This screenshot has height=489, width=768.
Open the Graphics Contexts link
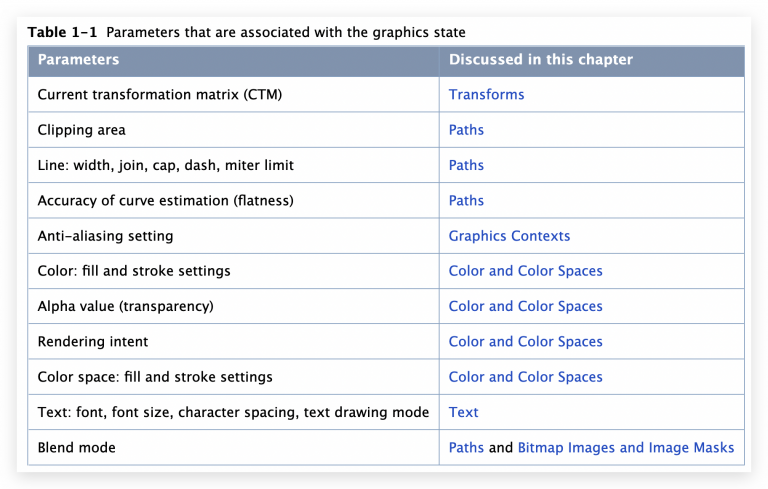[509, 236]
